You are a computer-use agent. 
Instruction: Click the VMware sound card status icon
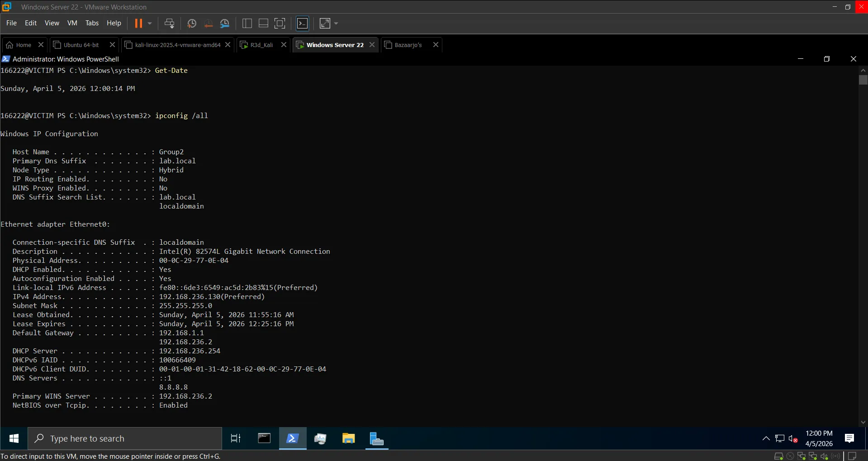824,456
